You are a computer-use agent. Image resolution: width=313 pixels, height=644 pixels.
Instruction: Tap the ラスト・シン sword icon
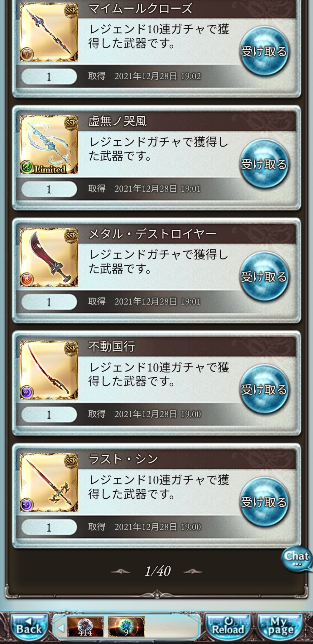[x=49, y=482]
